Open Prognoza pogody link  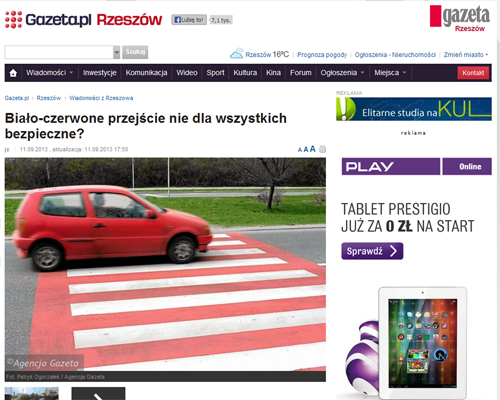click(322, 55)
